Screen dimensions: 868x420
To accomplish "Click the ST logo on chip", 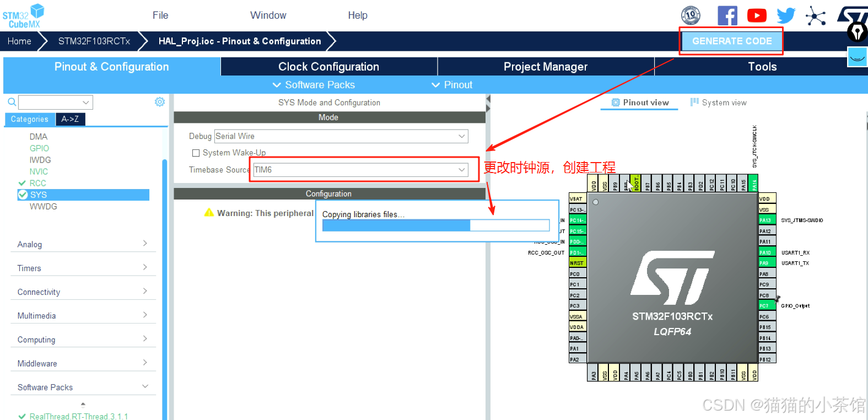I will coord(672,278).
